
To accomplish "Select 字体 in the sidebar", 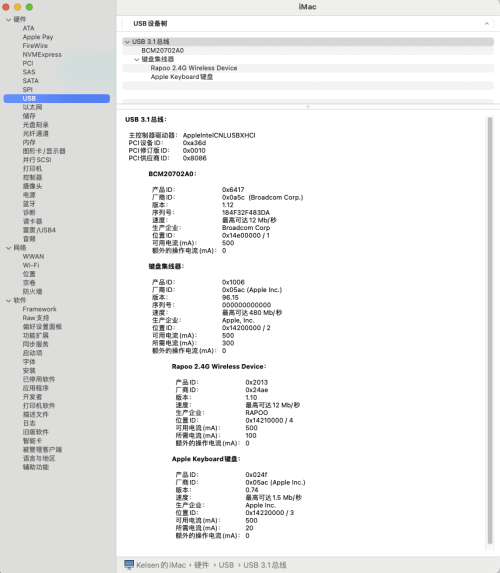I will 29,362.
